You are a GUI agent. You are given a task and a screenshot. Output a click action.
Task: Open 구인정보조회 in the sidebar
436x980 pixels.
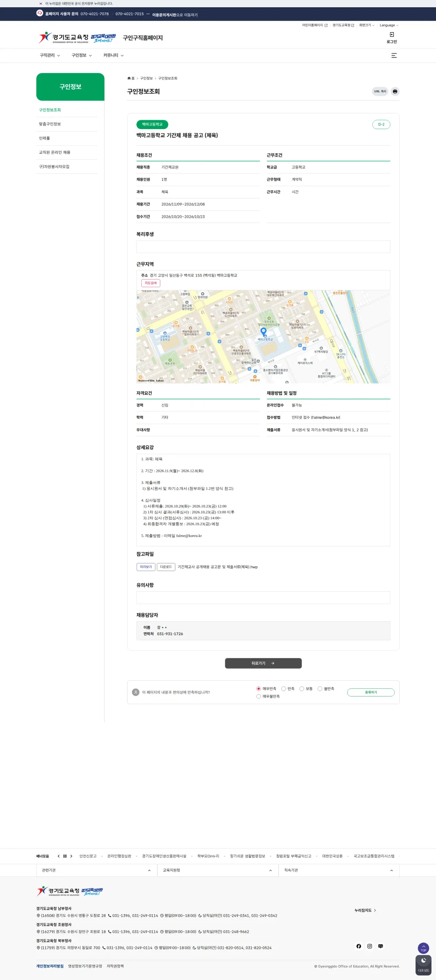pyautogui.click(x=50, y=110)
